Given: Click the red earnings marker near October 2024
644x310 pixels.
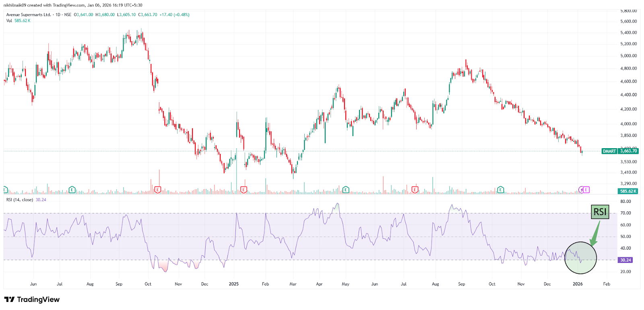Looking at the screenshot, I should [158, 190].
